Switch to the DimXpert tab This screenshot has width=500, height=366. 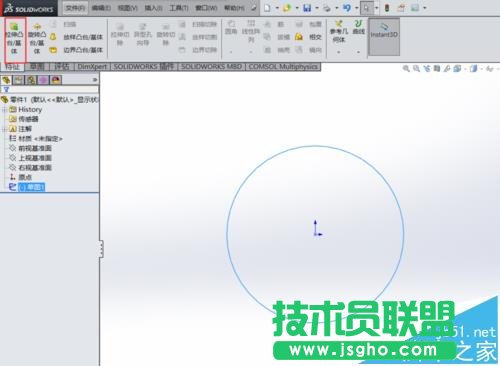pyautogui.click(x=92, y=67)
